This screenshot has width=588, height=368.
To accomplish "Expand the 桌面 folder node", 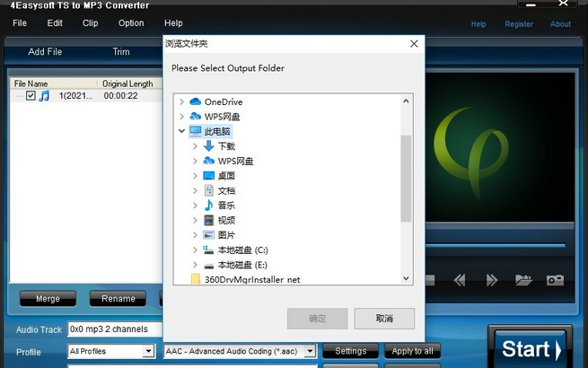I will tap(195, 176).
